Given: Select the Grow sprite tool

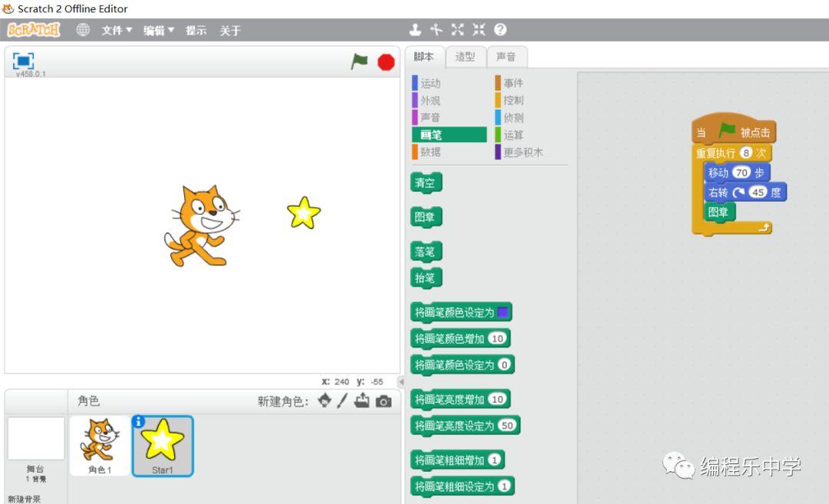Looking at the screenshot, I should pos(457,30).
